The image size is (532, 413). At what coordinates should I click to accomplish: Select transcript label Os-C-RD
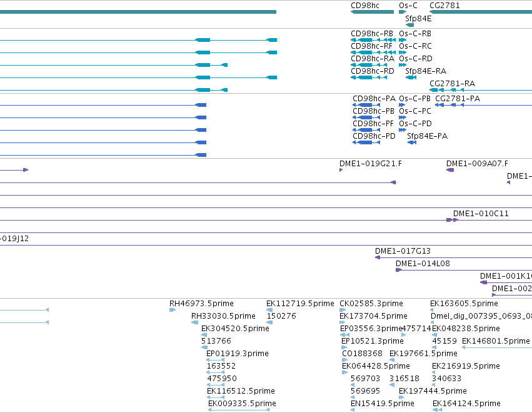(416, 59)
